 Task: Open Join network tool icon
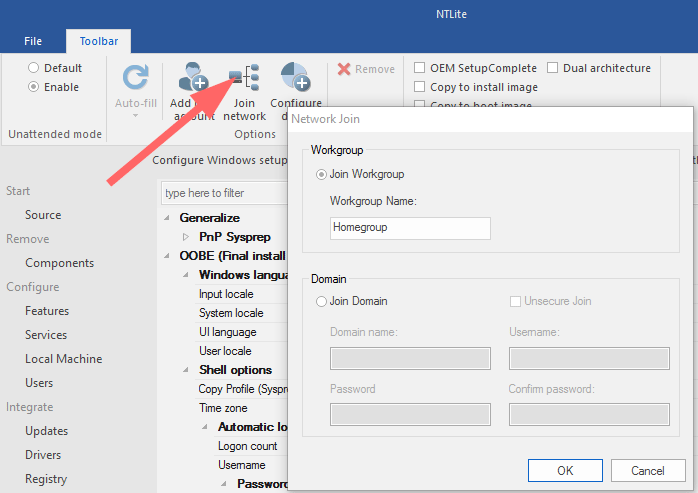[x=244, y=77]
